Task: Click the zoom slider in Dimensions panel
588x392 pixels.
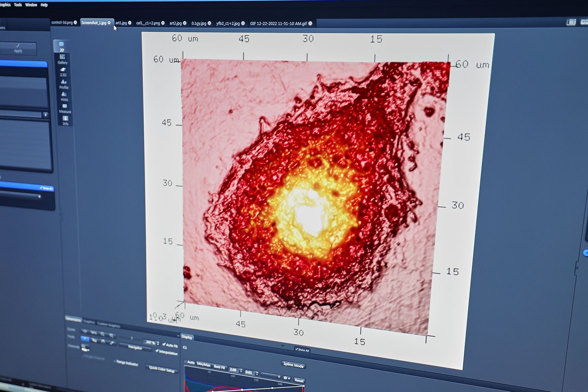Action: tap(131, 339)
